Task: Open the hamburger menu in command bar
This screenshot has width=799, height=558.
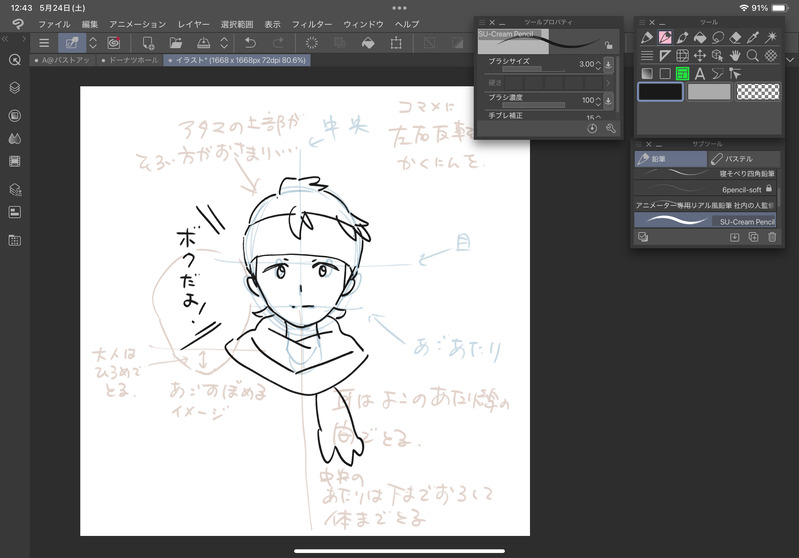Action: pyautogui.click(x=44, y=43)
